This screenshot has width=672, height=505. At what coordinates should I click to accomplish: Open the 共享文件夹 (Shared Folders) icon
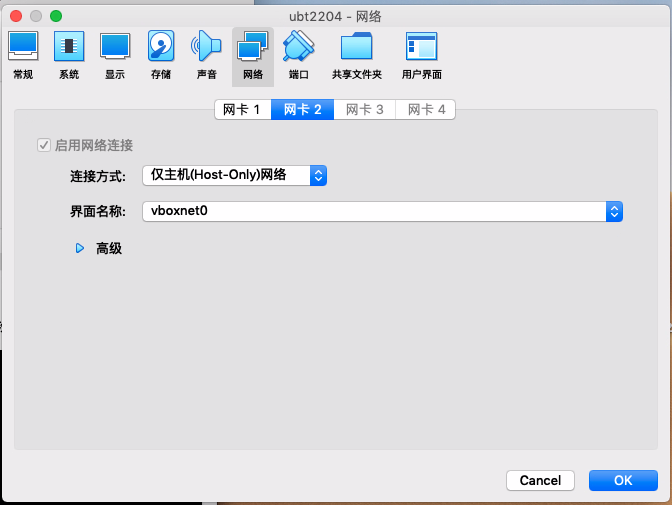(x=356, y=54)
